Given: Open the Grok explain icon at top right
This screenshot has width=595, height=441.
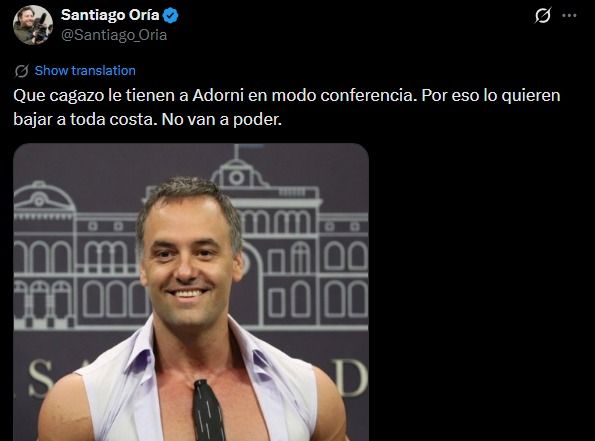Looking at the screenshot, I should [543, 16].
